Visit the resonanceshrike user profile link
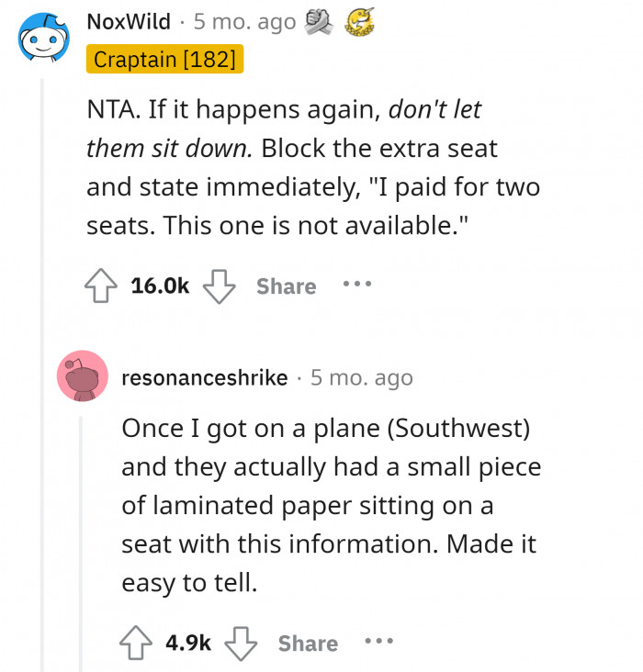Viewport: 643px width, 672px height. pyautogui.click(x=204, y=377)
